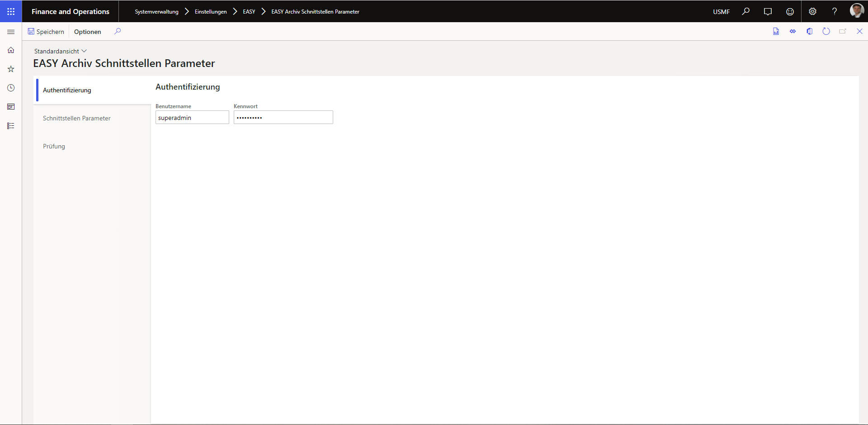Click the action pane search magnifier
868x425 pixels.
118,31
